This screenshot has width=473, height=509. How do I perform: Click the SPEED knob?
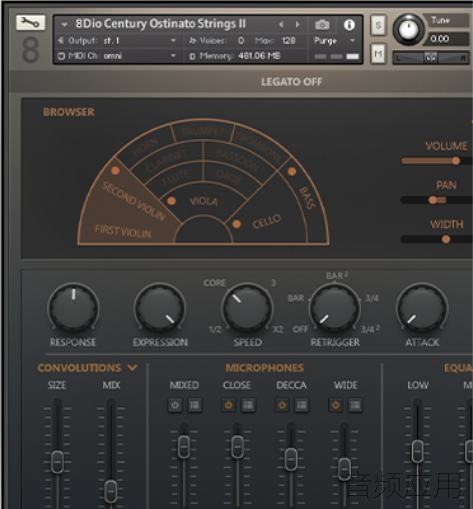click(247, 308)
